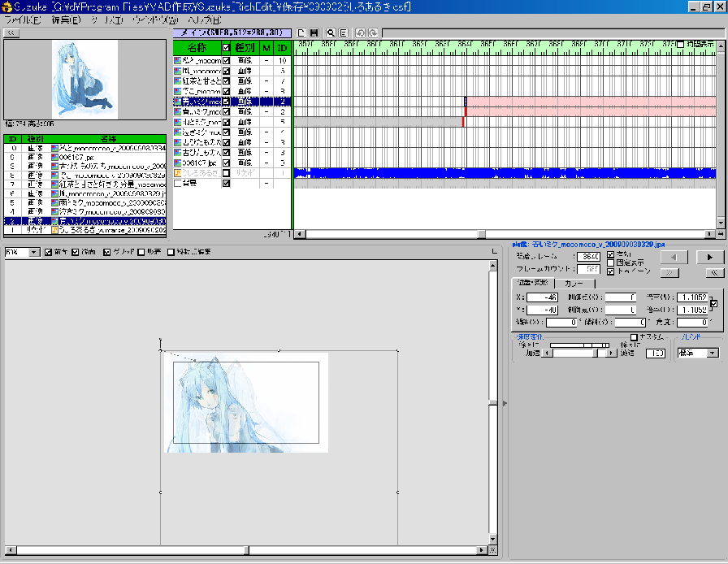Click the audio note icon in the layer list
The image size is (728, 564).
(x=177, y=173)
